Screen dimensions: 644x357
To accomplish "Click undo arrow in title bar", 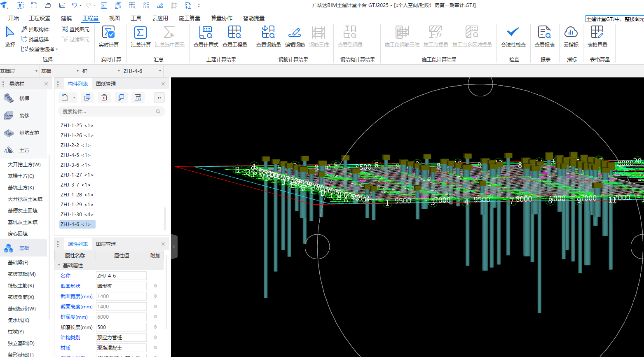I will point(74,6).
